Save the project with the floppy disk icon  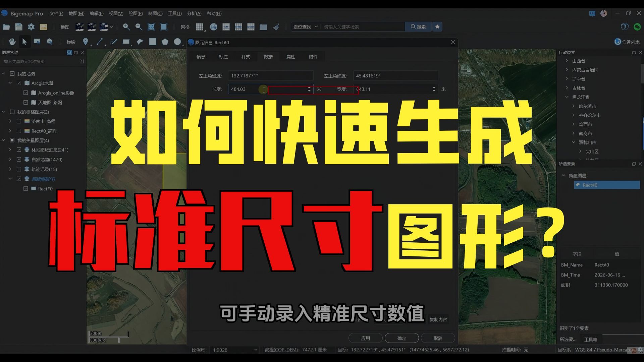[x=19, y=27]
